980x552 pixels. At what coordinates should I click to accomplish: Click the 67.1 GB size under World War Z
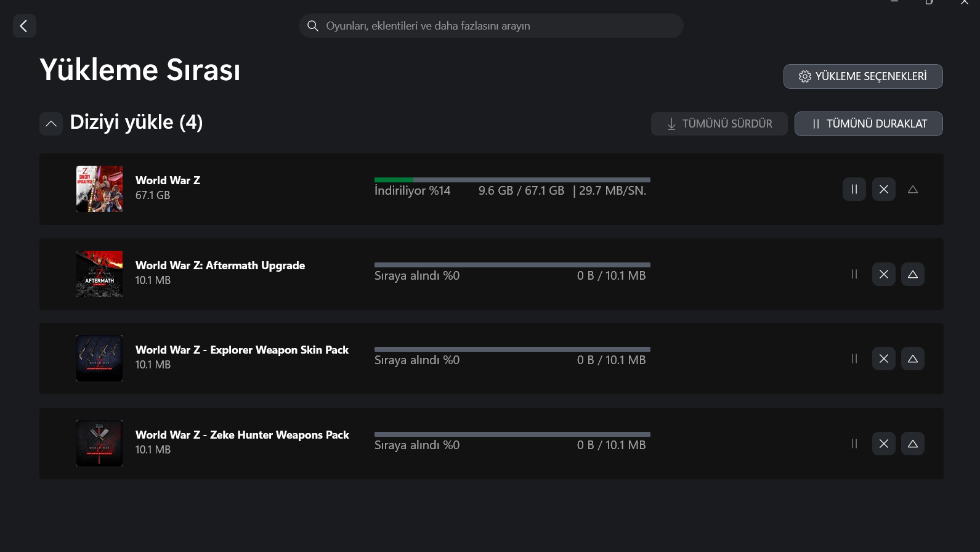tap(153, 195)
